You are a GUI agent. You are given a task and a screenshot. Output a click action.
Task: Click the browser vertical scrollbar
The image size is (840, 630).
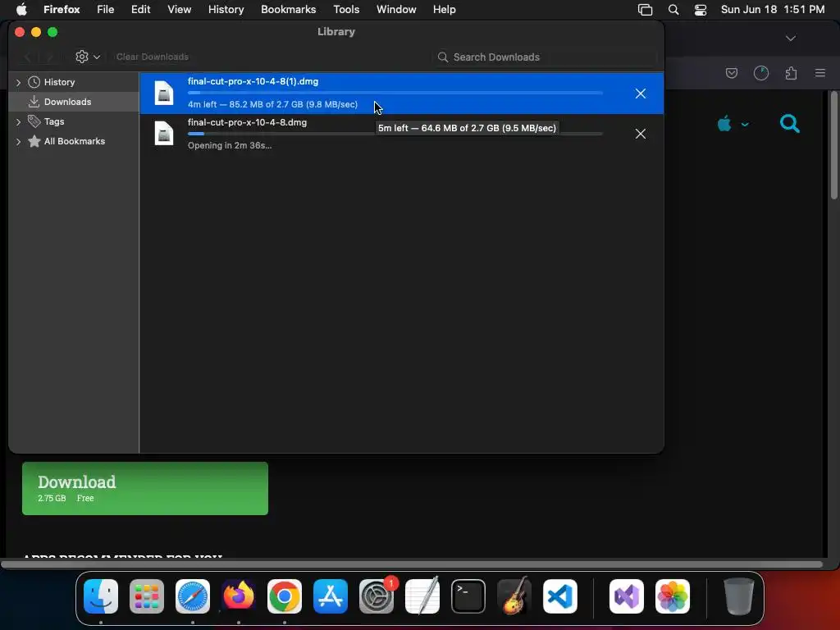point(833,146)
